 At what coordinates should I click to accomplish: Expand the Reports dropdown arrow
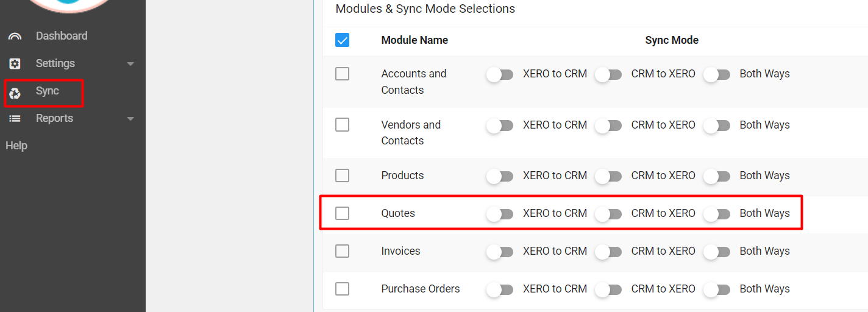click(130, 119)
